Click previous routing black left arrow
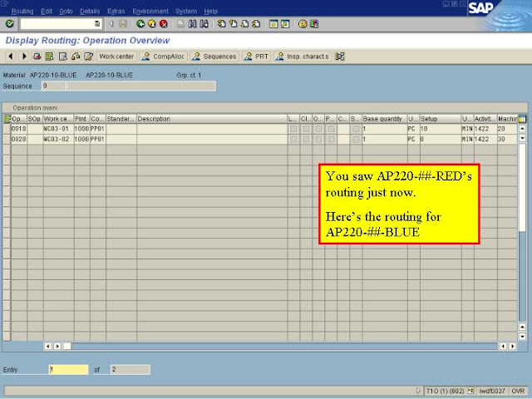Screen dimensions: 532x399 point(11,57)
